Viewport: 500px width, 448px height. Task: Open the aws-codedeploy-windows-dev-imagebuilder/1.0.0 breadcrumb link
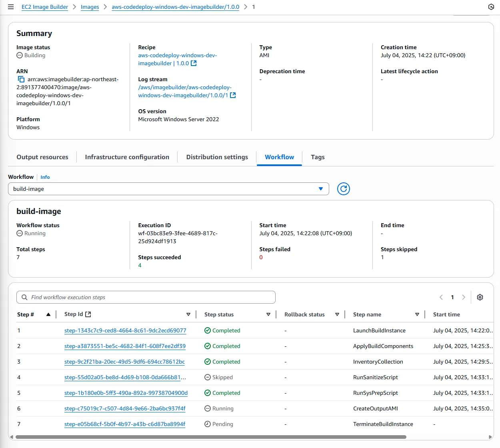[x=175, y=7]
